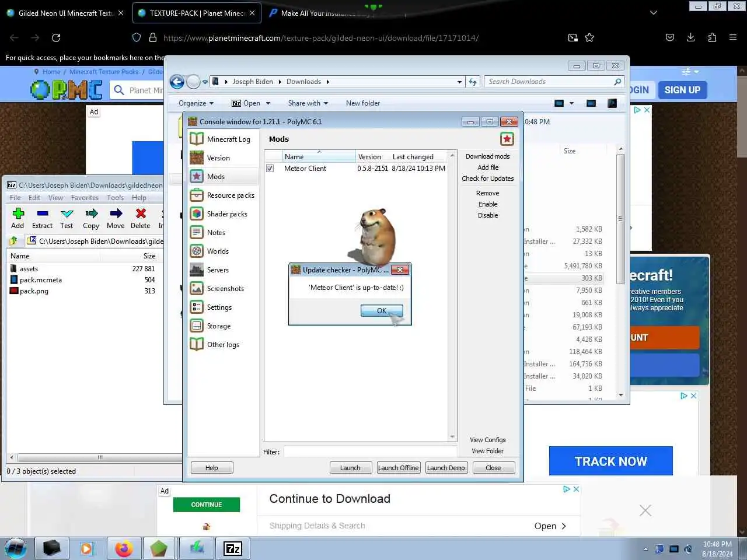The height and width of the screenshot is (560, 747).
Task: Expand the Organize dropdown in Explorer
Action: coord(196,103)
